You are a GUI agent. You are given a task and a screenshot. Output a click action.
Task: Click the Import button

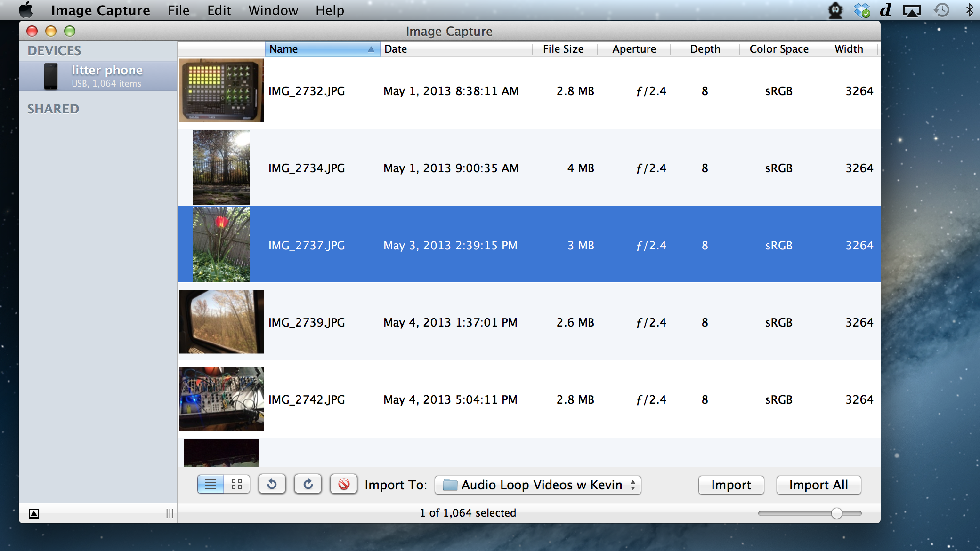pos(731,485)
